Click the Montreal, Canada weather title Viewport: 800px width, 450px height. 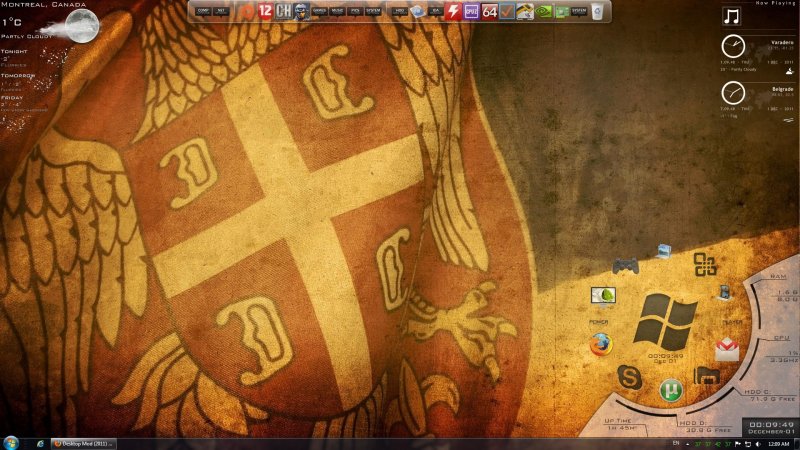(44, 5)
